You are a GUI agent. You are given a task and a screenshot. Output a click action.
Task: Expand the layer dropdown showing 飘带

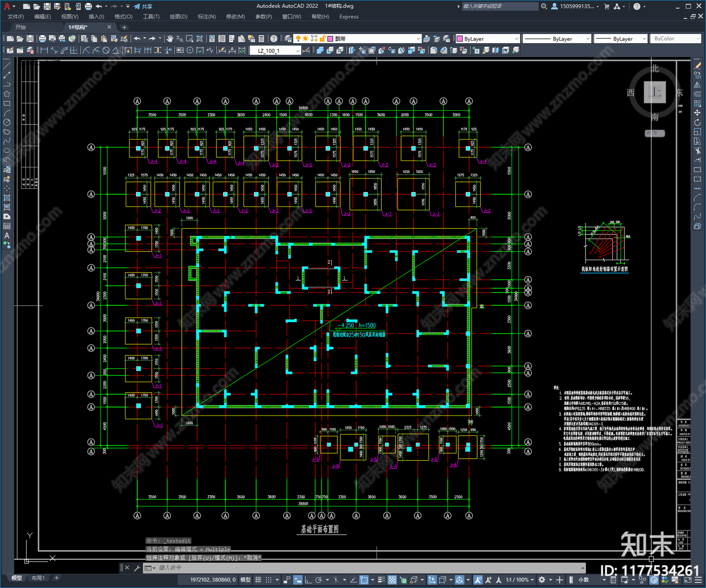pos(418,39)
